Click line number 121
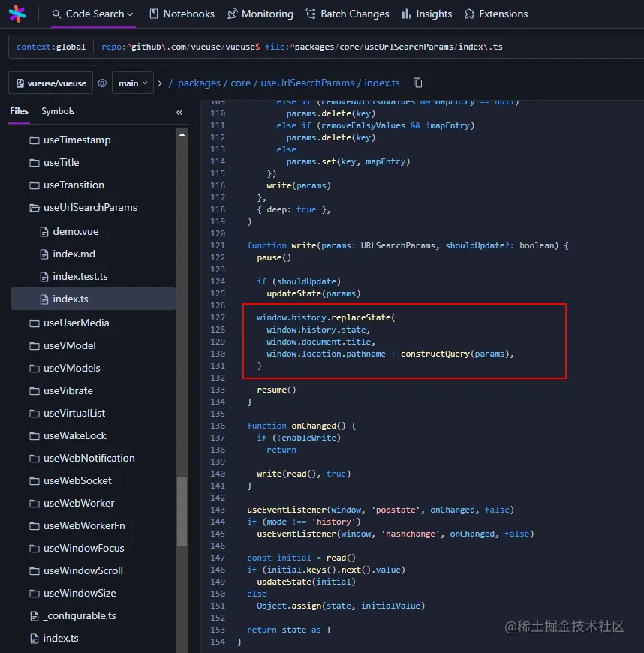Image resolution: width=644 pixels, height=653 pixels. pyautogui.click(x=218, y=245)
